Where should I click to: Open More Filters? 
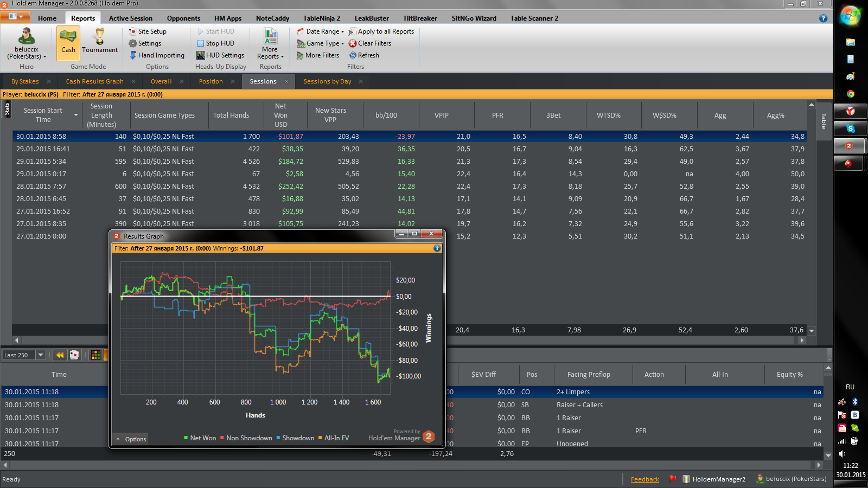pyautogui.click(x=318, y=55)
